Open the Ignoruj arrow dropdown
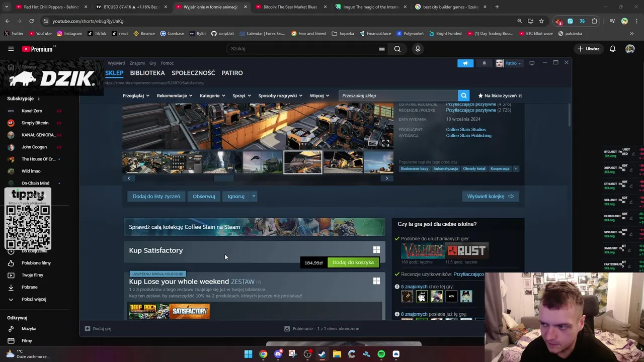Screen dimensions: 644x362 point(254,197)
